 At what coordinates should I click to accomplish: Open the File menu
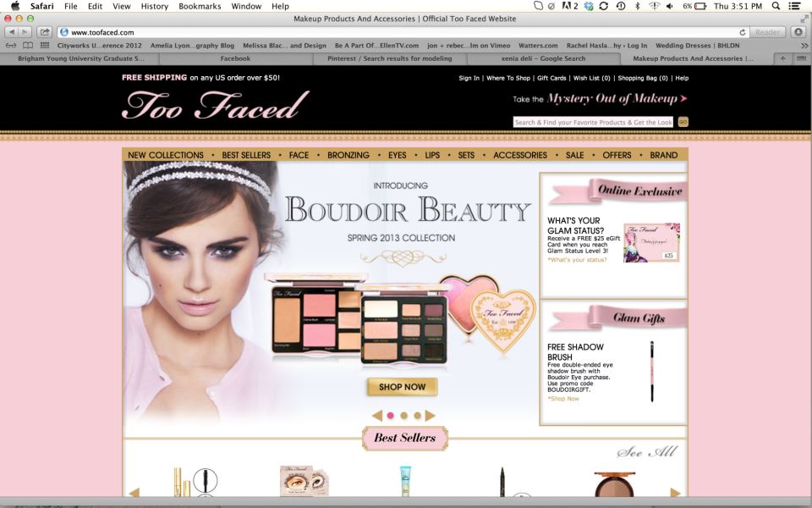point(70,6)
